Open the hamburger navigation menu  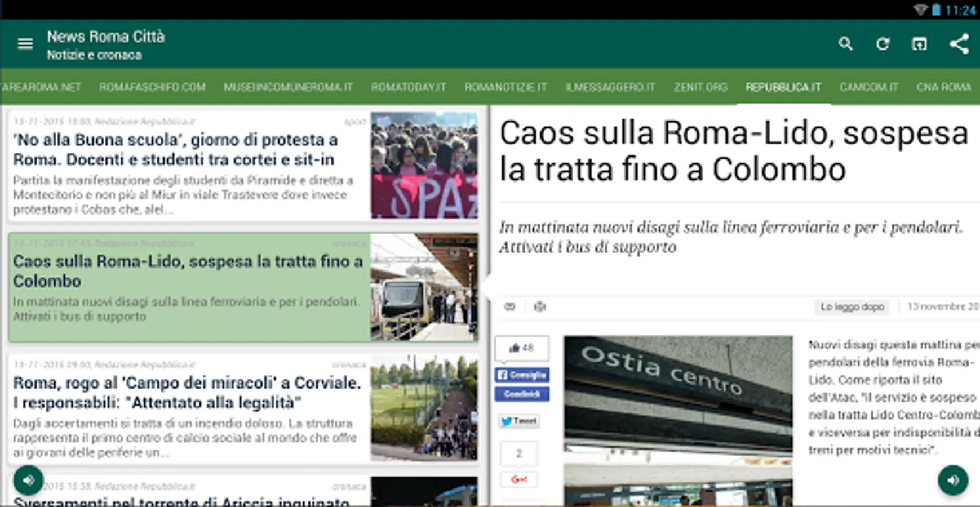[x=25, y=44]
